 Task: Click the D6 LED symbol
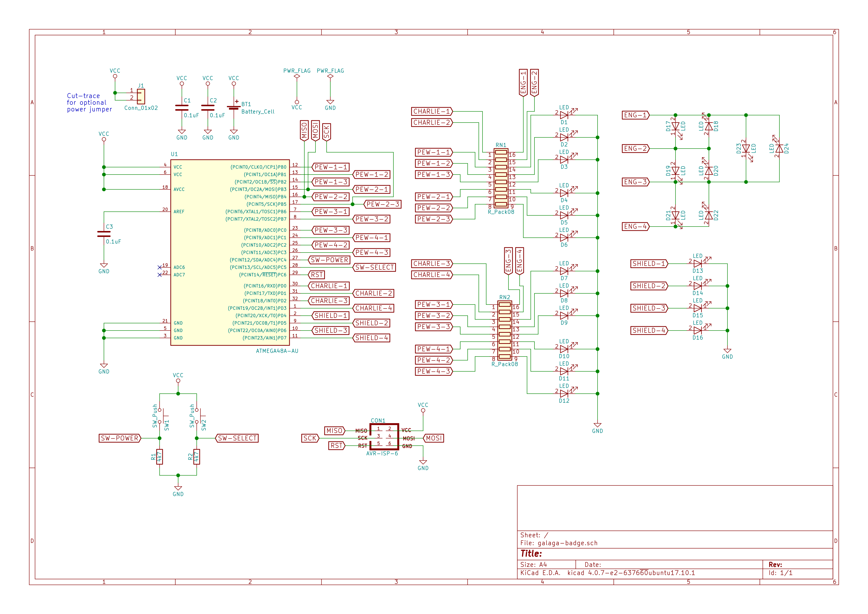tap(564, 238)
